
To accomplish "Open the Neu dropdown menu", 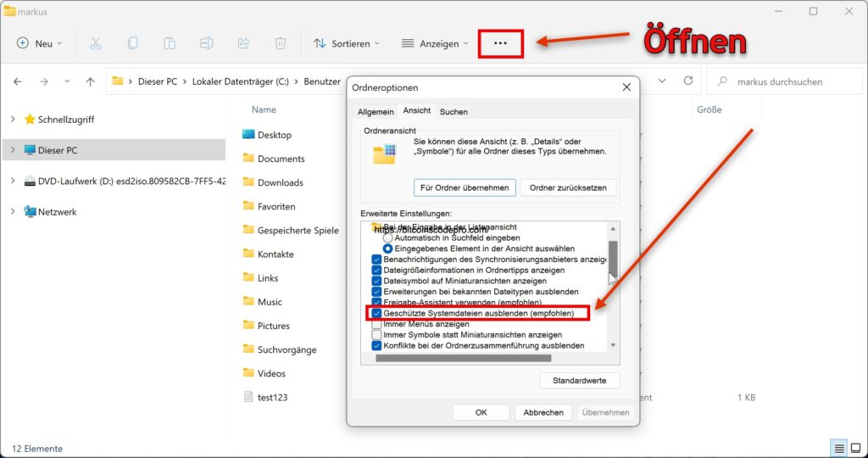I will (39, 43).
